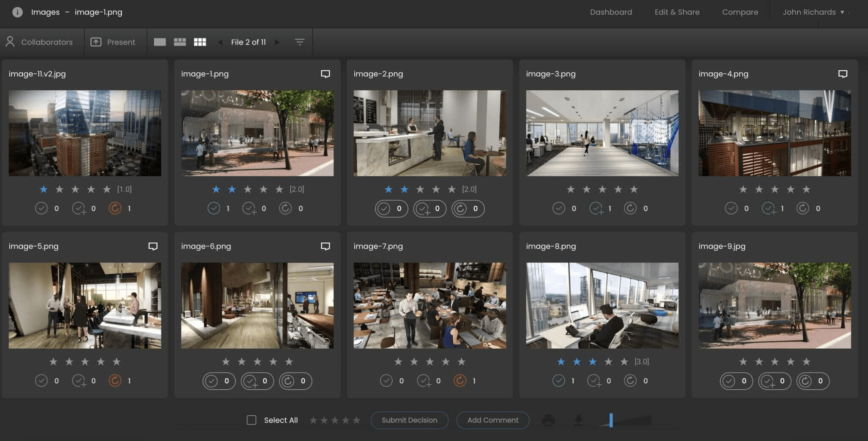Click the print icon in bottom bar
Viewport: 868px width, 441px height.
(548, 420)
